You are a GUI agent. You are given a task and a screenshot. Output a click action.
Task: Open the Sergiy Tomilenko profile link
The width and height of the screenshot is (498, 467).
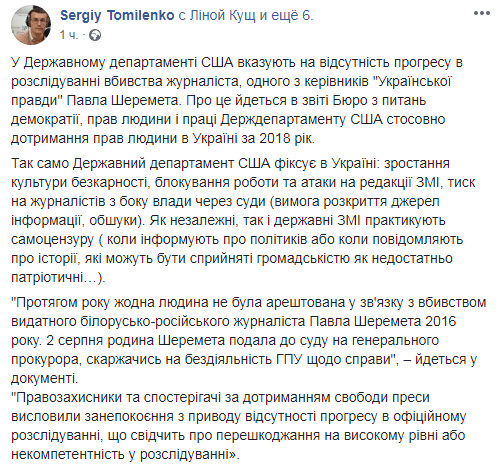(117, 15)
